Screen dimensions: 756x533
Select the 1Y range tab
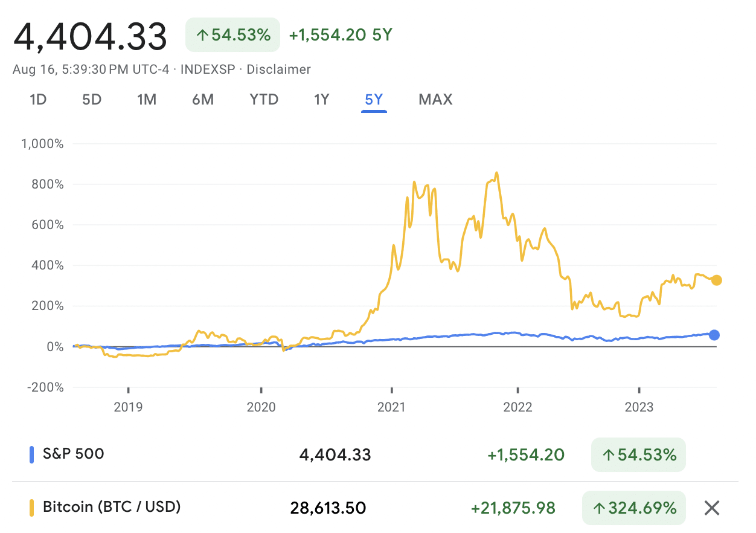coord(321,99)
